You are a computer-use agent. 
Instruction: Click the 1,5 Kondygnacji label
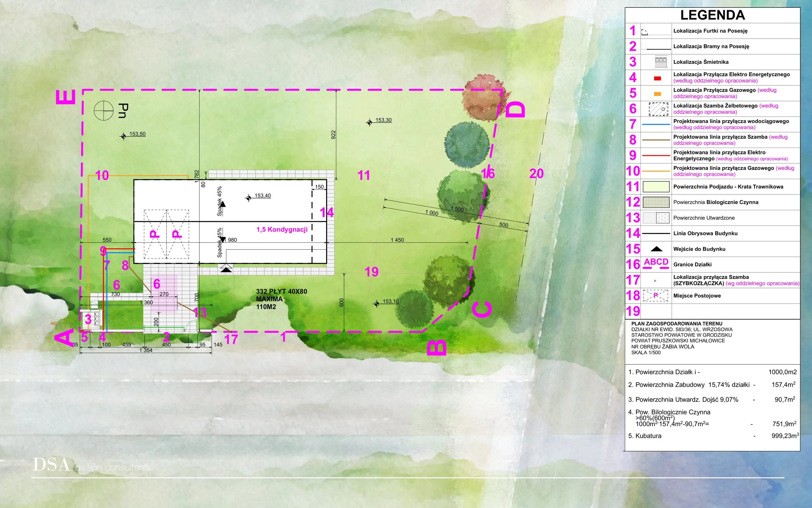282,229
